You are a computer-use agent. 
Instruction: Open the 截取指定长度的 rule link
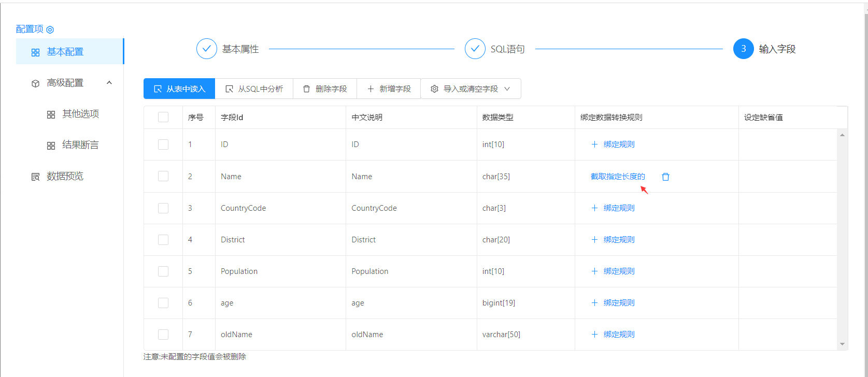(x=618, y=177)
